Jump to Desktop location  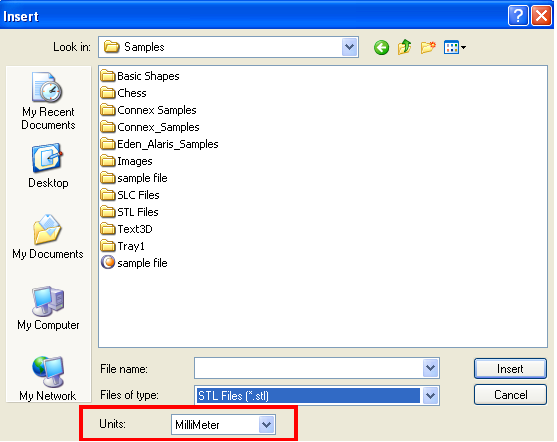tap(48, 166)
